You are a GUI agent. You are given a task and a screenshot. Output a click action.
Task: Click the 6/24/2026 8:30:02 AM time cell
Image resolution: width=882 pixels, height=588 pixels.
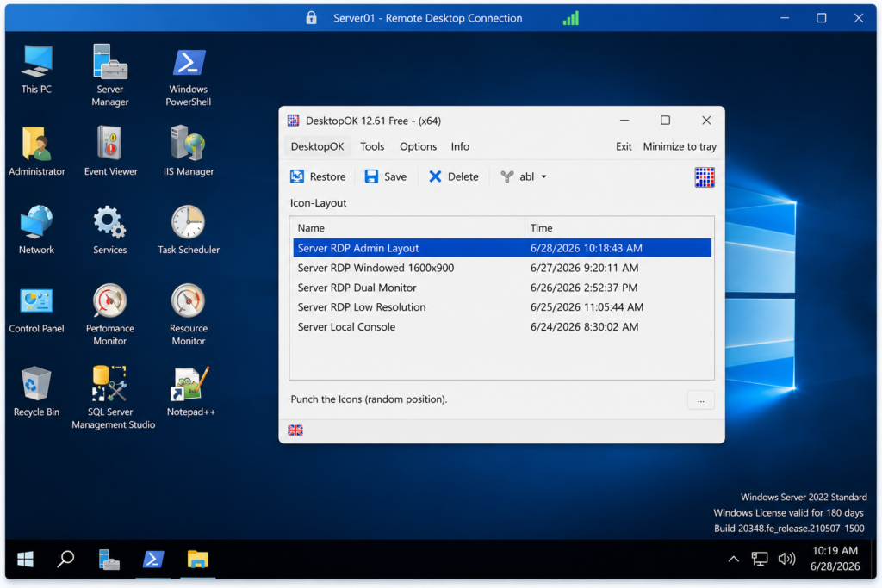[x=584, y=326]
